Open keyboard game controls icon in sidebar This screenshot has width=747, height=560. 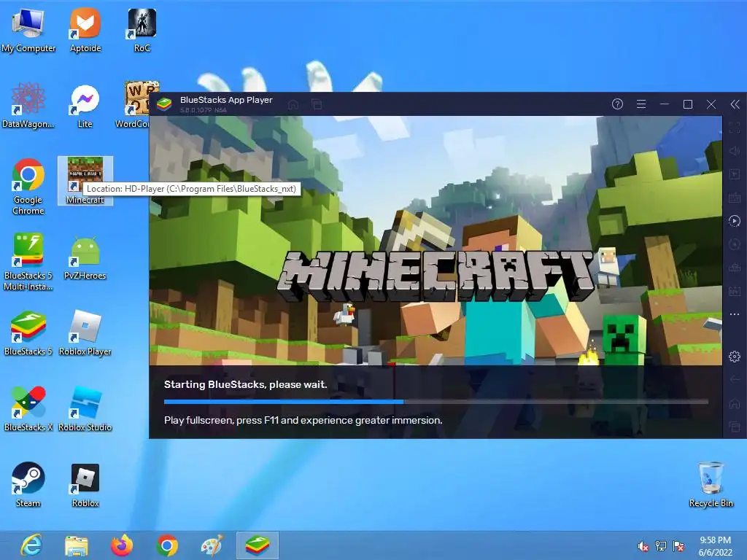tap(734, 198)
